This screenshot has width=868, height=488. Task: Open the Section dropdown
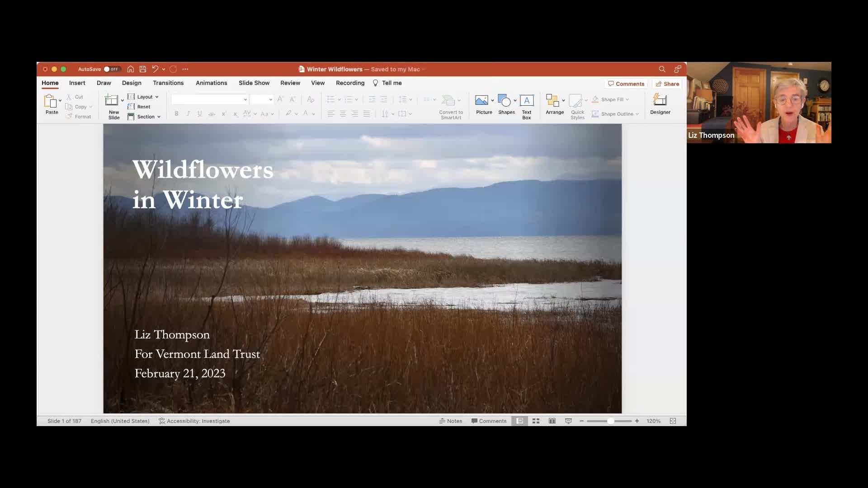click(x=144, y=117)
